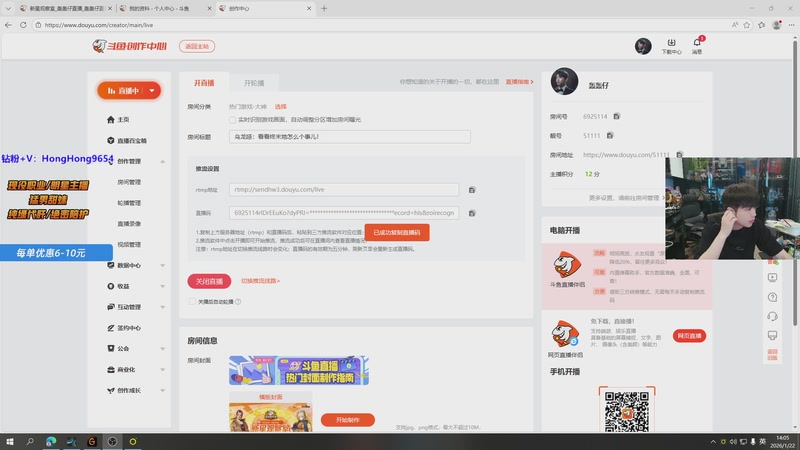Click the 切换推流线路 link
The width and height of the screenshot is (800, 450).
260,281
